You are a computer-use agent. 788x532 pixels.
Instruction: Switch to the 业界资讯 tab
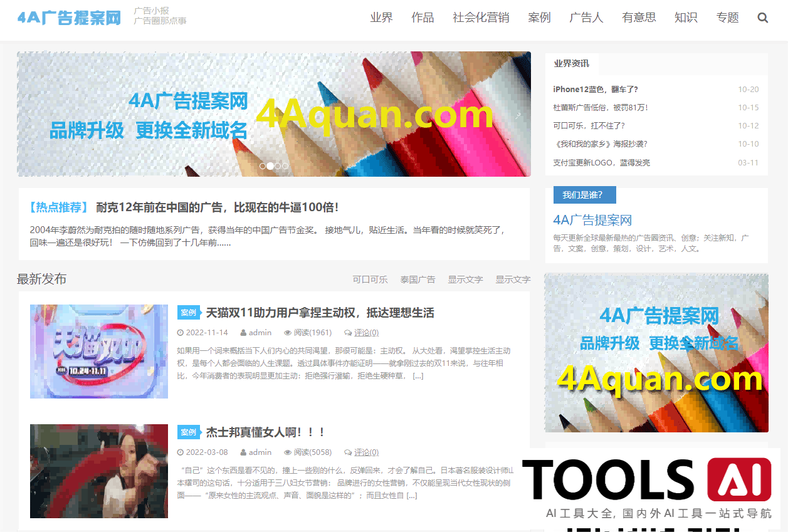point(572,64)
